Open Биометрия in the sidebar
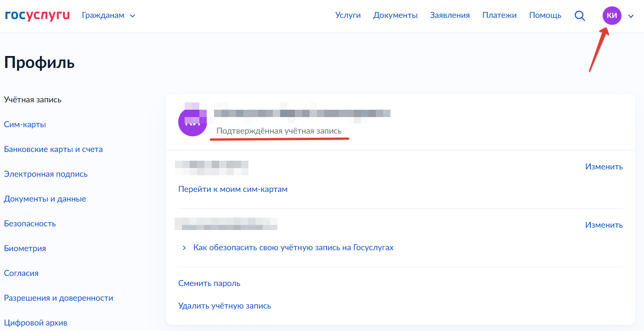The image size is (644, 331). [25, 248]
